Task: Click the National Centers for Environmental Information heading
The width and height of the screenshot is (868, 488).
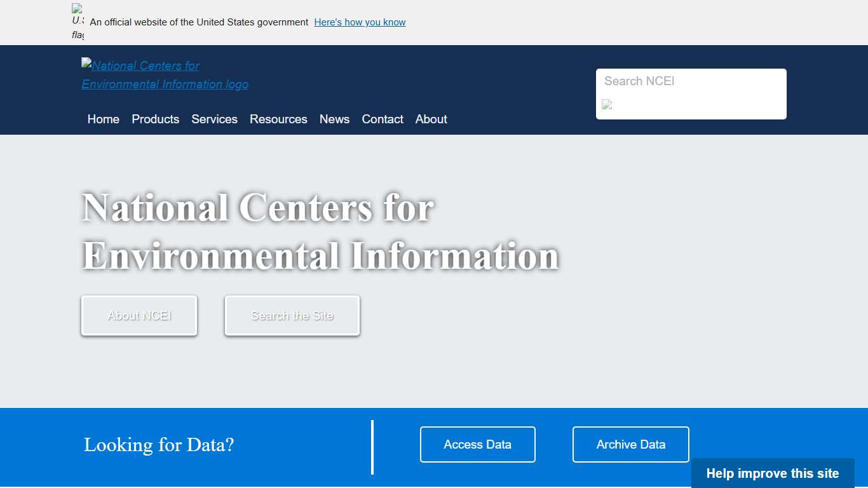Action: click(x=320, y=232)
